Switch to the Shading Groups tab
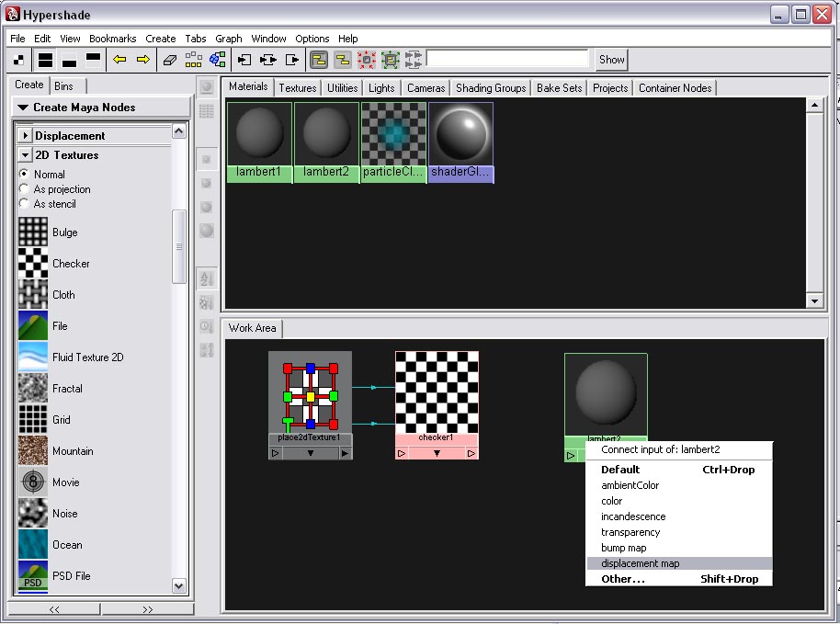This screenshot has width=840, height=624. (x=491, y=88)
